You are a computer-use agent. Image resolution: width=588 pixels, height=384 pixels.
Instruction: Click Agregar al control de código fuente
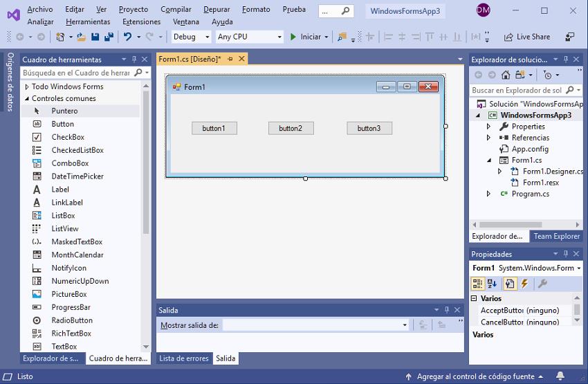click(475, 376)
